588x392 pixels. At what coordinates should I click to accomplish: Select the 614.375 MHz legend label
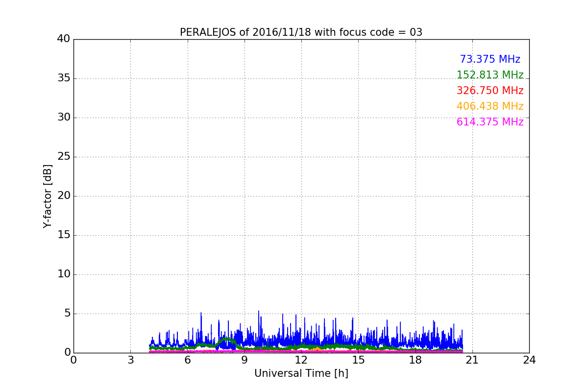pos(490,122)
